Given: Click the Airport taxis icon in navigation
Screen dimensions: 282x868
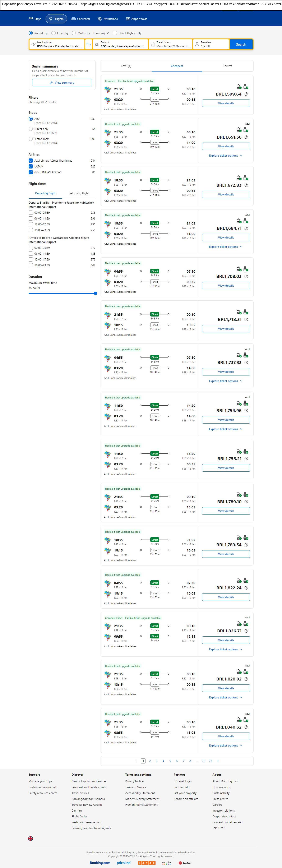Looking at the screenshot, I should click(128, 19).
